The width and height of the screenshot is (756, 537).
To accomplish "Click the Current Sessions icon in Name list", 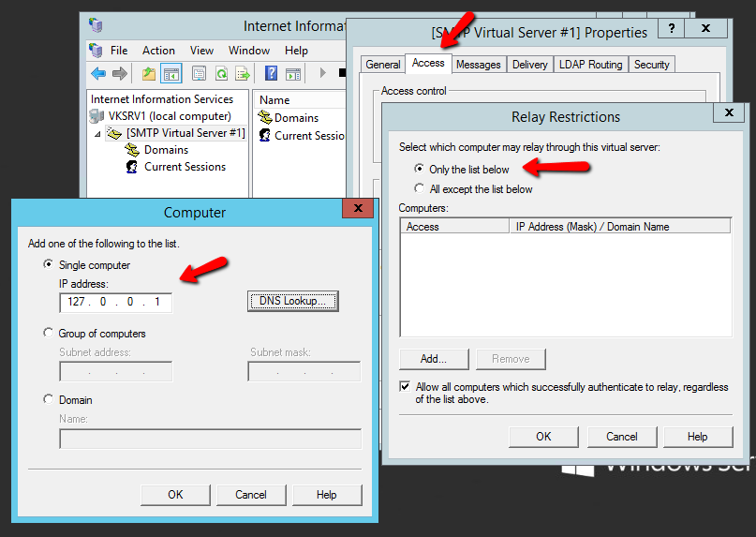I will (x=265, y=135).
